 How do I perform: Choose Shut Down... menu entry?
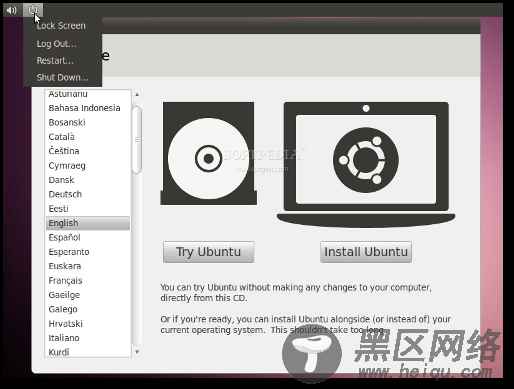click(x=62, y=77)
